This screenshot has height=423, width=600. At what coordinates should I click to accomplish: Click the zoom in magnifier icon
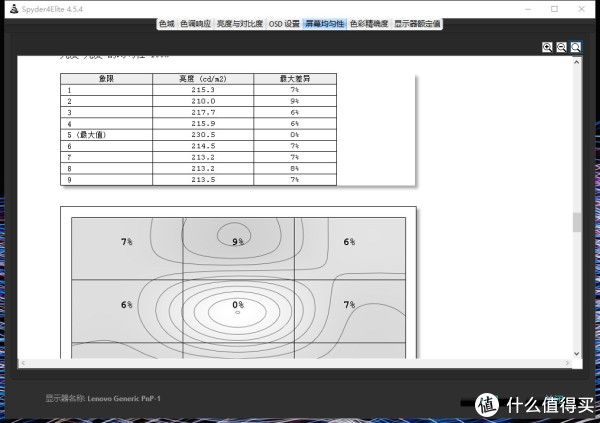[x=548, y=47]
